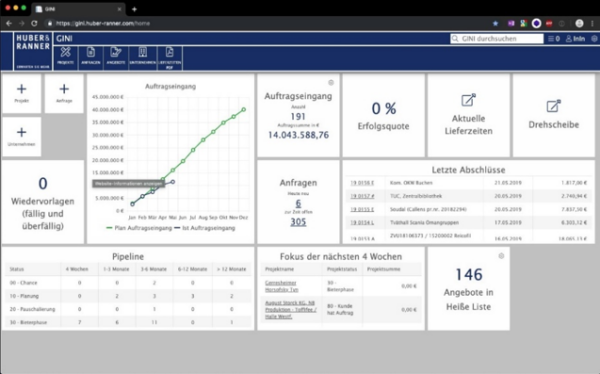
Task: Open the Angebote toolbar icon
Action: coord(116,58)
